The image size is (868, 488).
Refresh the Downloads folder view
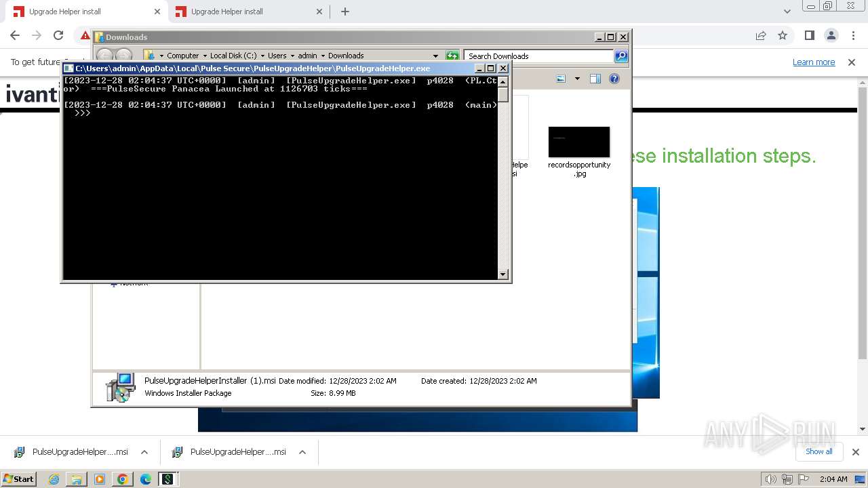click(452, 56)
